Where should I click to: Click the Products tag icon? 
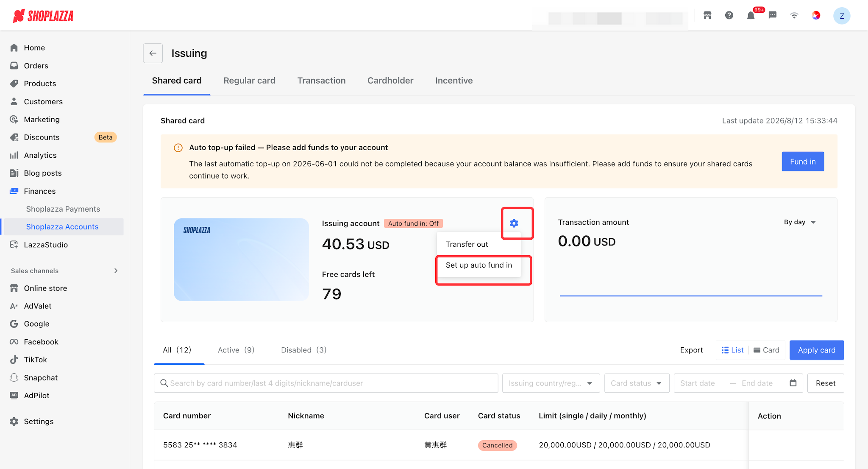coord(14,84)
